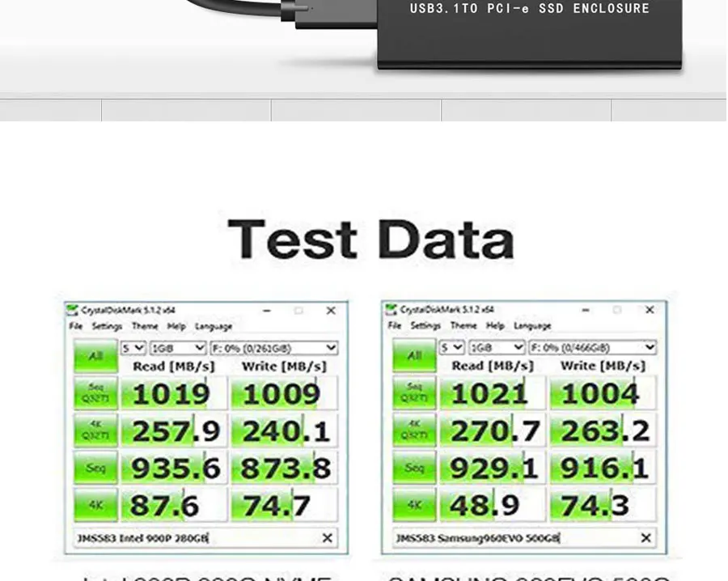Clear Intel 900P comment with X icon
Viewport: 728px width, 581px height.
tap(328, 538)
